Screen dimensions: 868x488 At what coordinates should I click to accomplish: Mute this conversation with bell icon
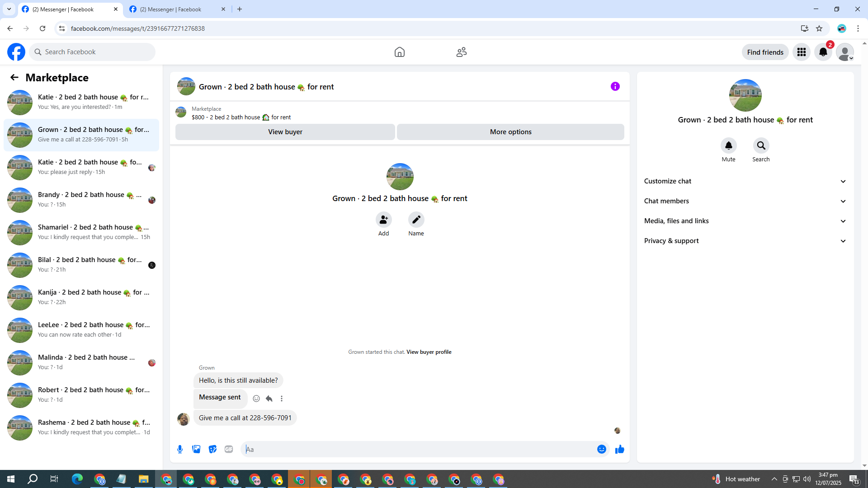728,146
